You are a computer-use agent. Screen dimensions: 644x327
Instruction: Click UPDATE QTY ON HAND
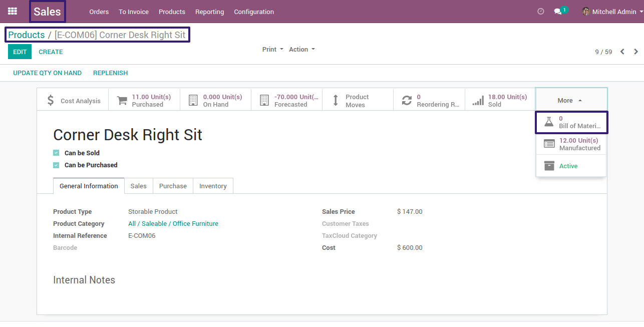point(47,73)
